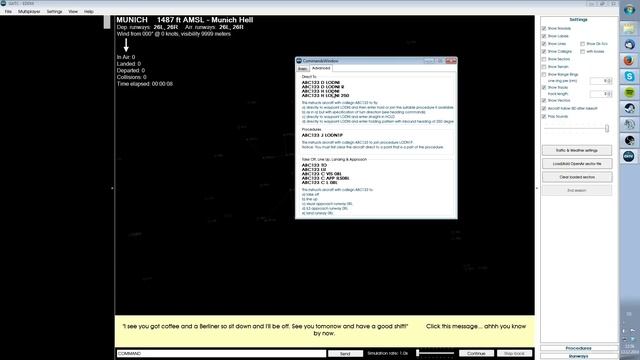This screenshot has height=360, width=640.
Task: Select 'ABC123 H LODNI 250' command text
Action: click(325, 96)
